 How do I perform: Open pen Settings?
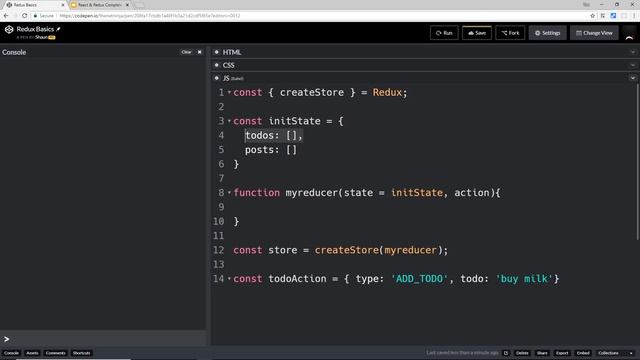(547, 33)
